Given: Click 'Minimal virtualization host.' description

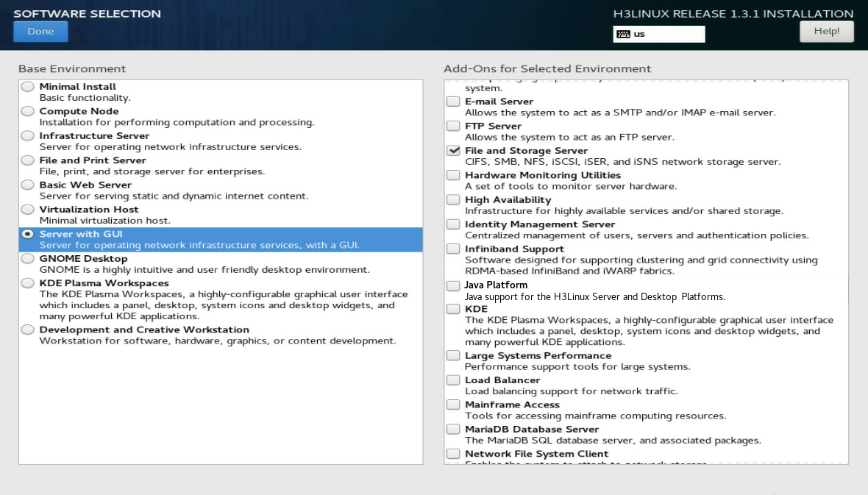Looking at the screenshot, I should click(x=104, y=221).
